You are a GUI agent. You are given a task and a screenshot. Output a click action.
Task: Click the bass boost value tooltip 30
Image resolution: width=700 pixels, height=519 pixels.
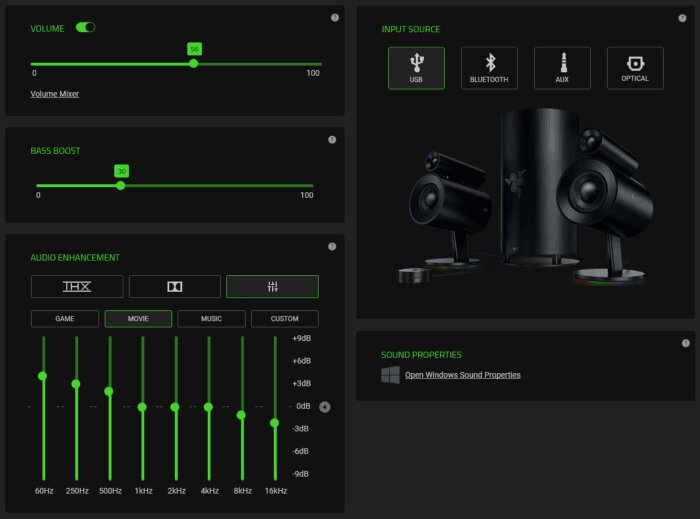[x=121, y=171]
